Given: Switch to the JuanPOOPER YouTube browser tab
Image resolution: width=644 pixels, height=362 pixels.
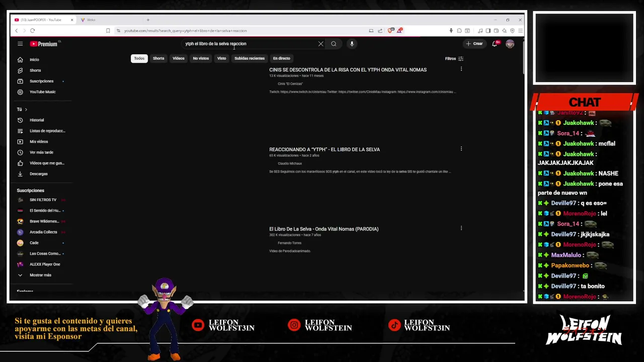Looking at the screenshot, I should coord(41,20).
